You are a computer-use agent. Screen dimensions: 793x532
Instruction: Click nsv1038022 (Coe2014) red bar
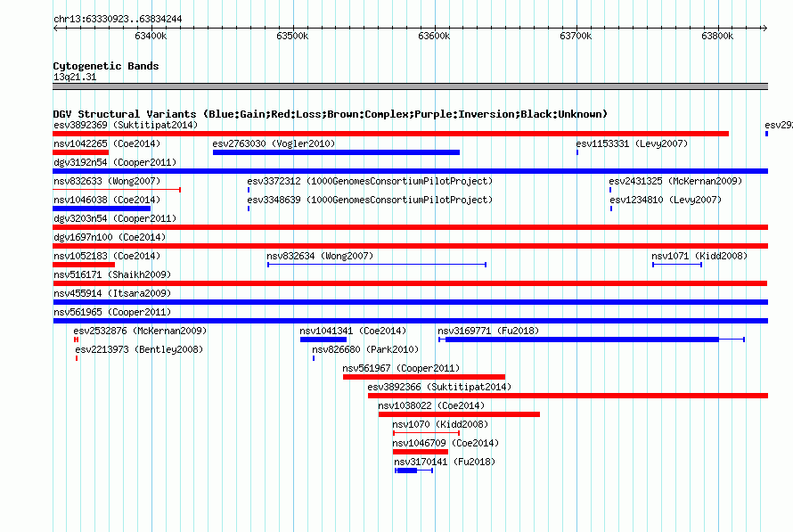(459, 414)
